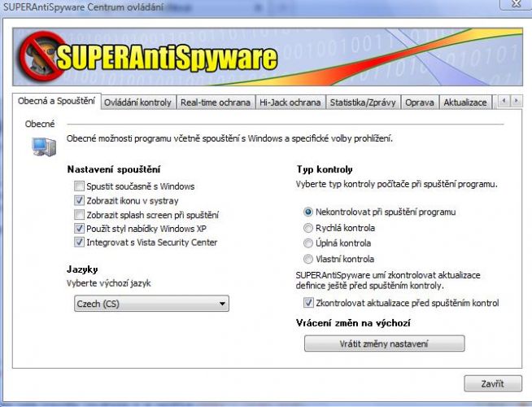
Task: Click the Zavřít button
Action: pos(493,383)
